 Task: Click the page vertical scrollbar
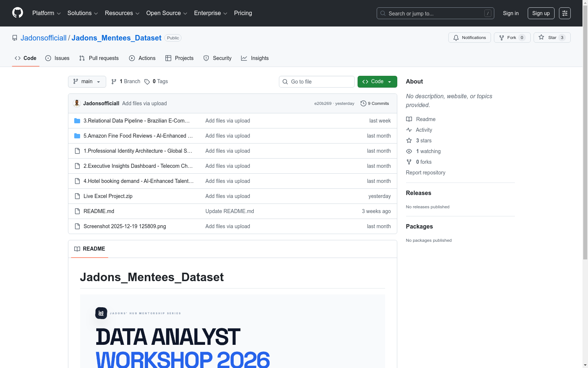(x=585, y=132)
